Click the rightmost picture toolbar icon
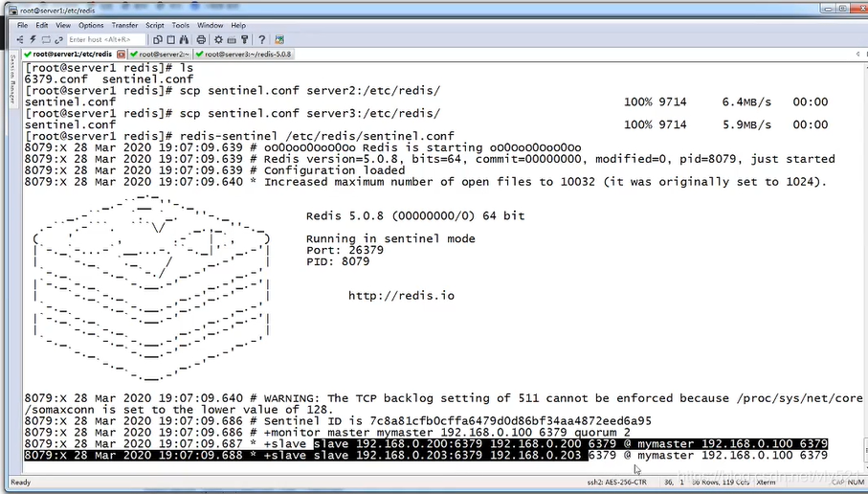This screenshot has width=868, height=494. click(x=279, y=39)
